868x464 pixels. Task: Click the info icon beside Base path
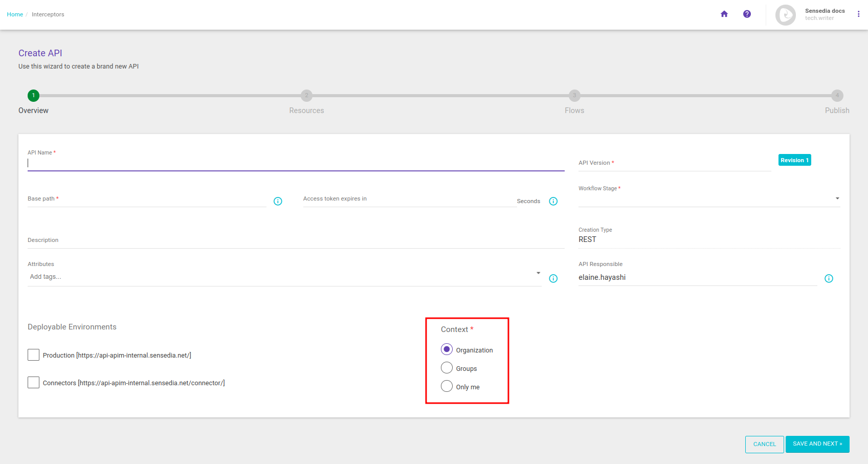(x=278, y=201)
